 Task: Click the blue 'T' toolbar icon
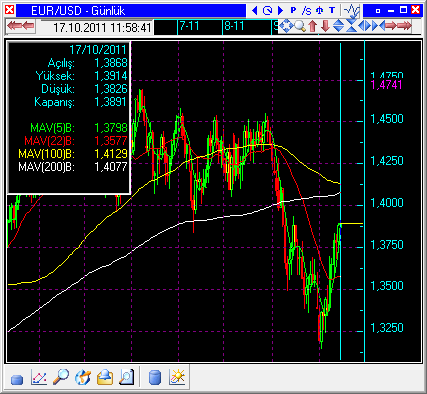point(332,10)
